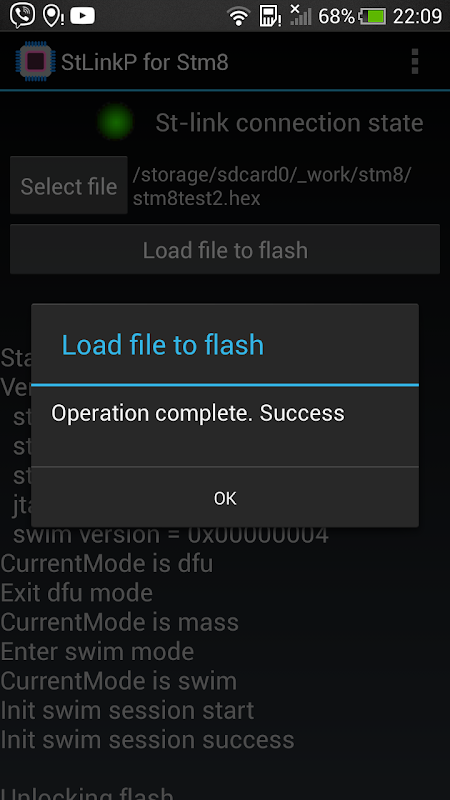Tap the YouTube notification icon
450x800 pixels.
click(x=83, y=16)
